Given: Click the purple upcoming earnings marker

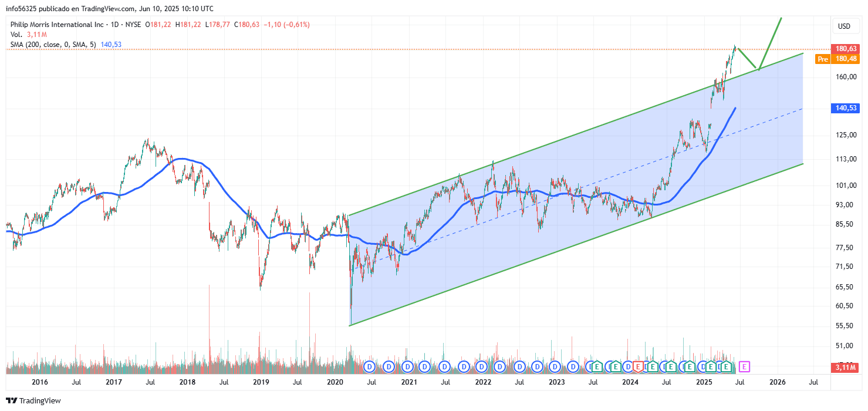Looking at the screenshot, I should tap(744, 367).
